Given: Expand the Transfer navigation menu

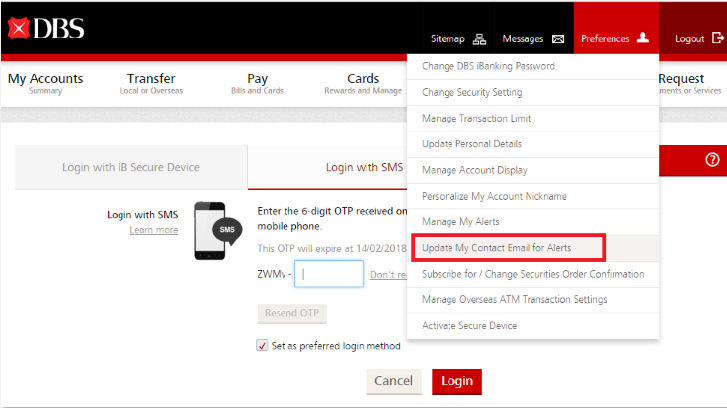Looking at the screenshot, I should 151,83.
